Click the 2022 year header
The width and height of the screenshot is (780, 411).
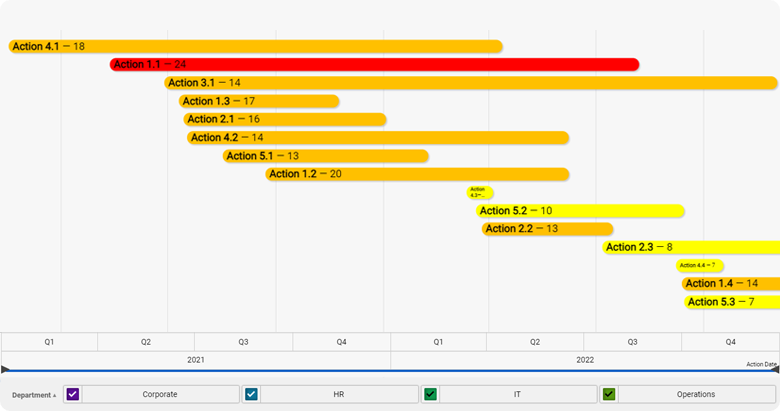(x=585, y=360)
